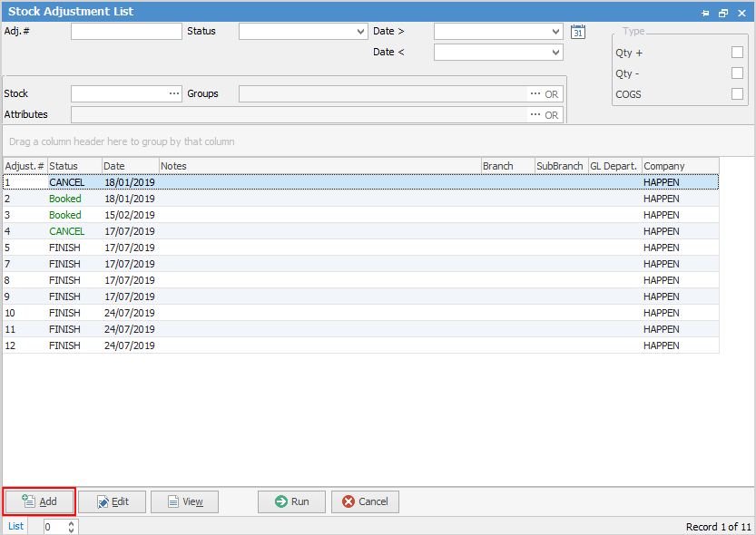Focus the Adj.# input field
Viewport: 756px width, 535px height.
(126, 32)
